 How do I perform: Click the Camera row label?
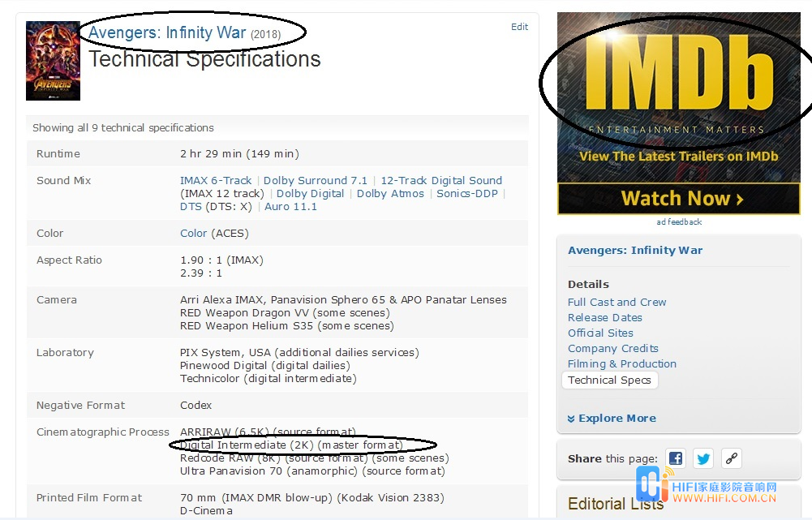[57, 300]
